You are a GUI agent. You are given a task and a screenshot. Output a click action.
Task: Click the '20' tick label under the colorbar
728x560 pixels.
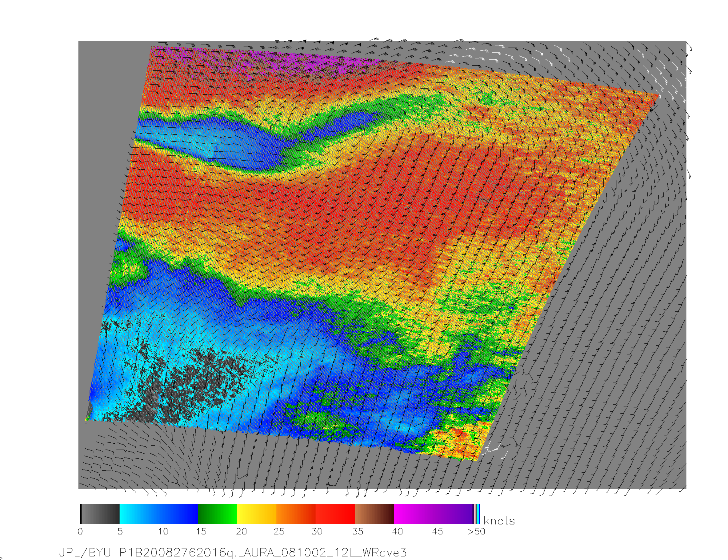(241, 532)
